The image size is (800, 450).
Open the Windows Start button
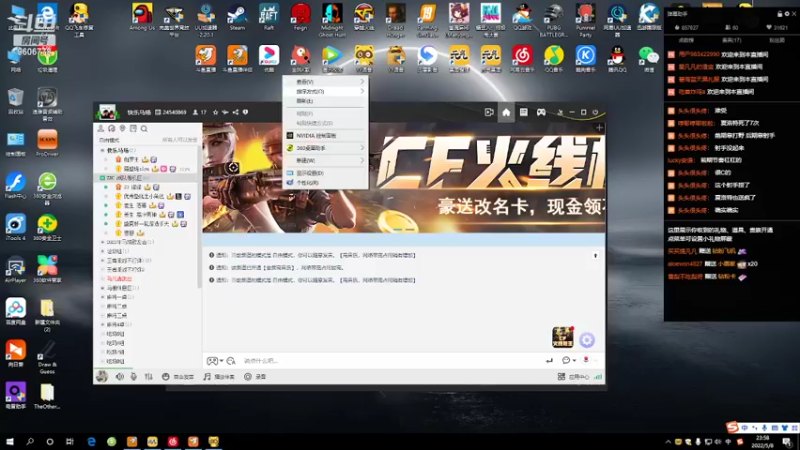coord(10,441)
